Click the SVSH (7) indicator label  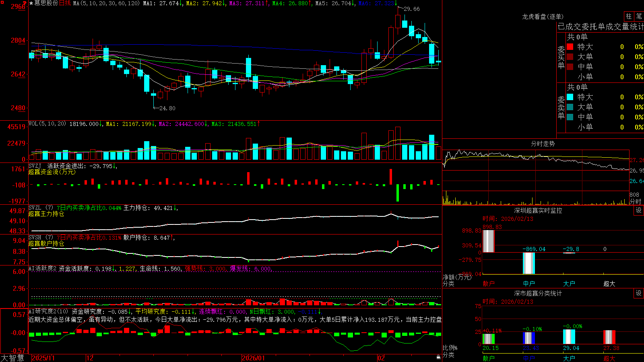[x=41, y=238]
